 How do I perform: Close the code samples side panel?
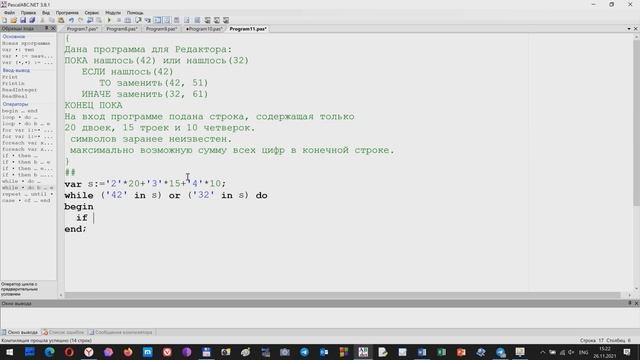(x=53, y=28)
